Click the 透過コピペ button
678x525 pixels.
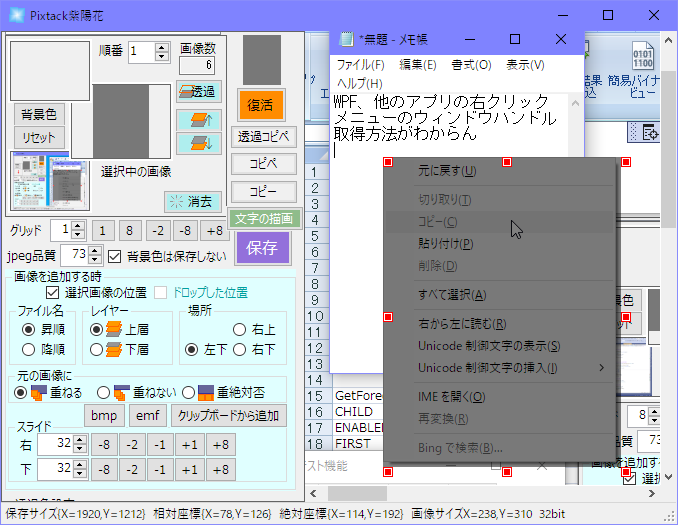[264, 137]
